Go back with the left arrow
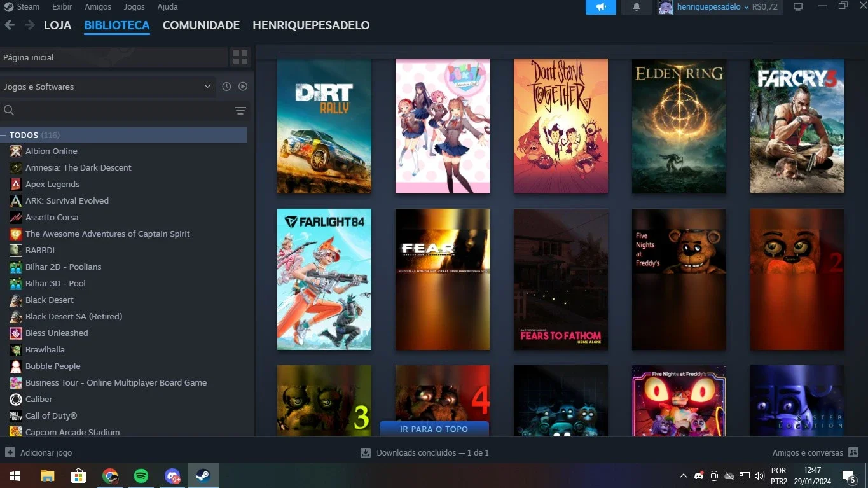The height and width of the screenshot is (488, 868). click(x=10, y=25)
